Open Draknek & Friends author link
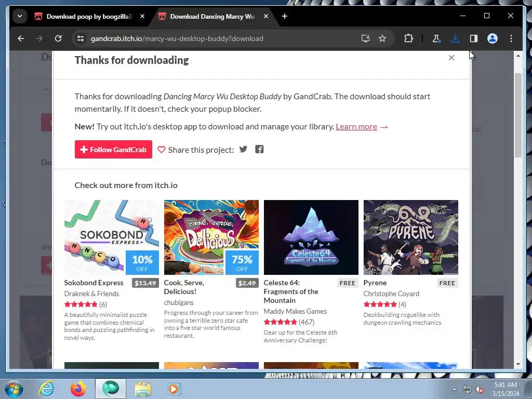 [x=91, y=294]
